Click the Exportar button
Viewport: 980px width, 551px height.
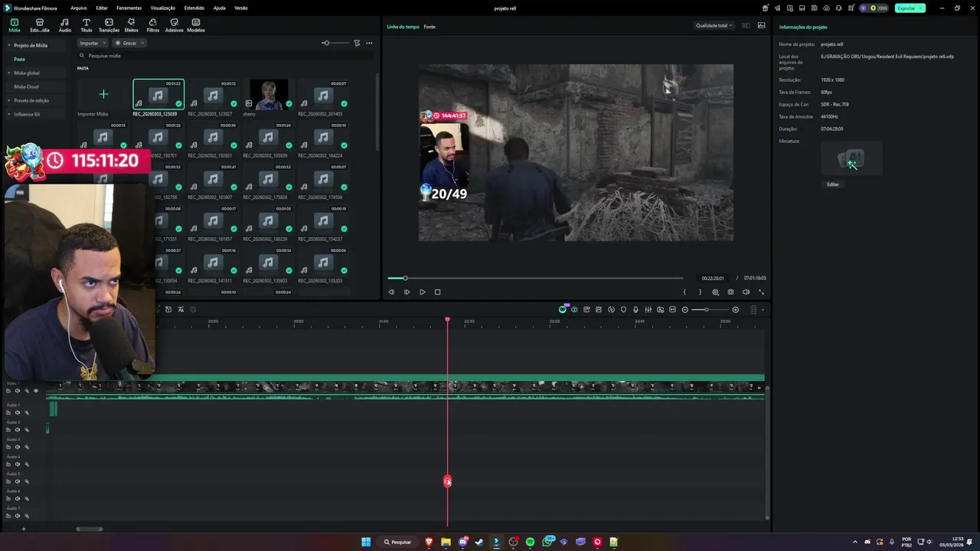(x=910, y=8)
